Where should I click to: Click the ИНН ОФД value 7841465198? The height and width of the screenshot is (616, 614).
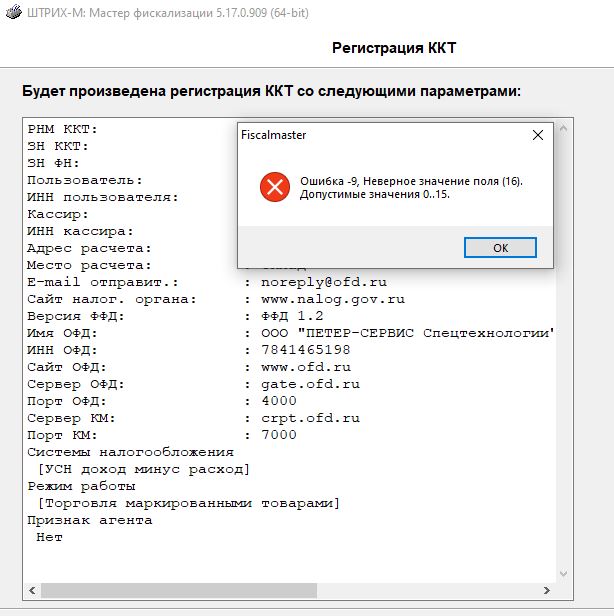click(305, 350)
